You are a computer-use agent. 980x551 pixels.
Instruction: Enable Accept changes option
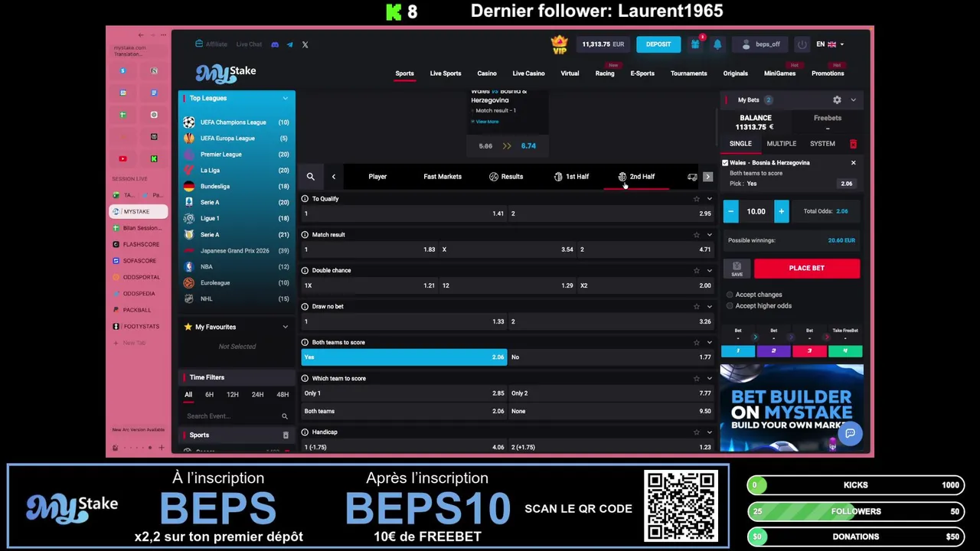pyautogui.click(x=730, y=295)
